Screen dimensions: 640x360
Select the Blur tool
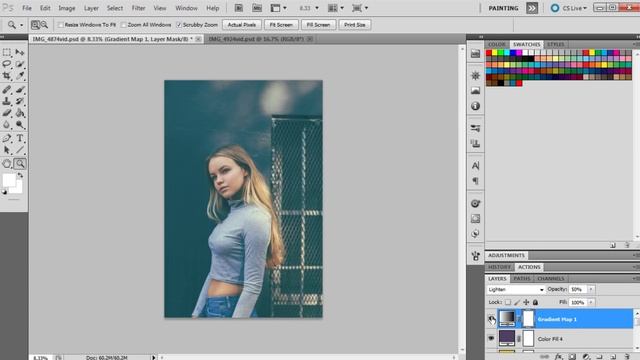pos(7,125)
